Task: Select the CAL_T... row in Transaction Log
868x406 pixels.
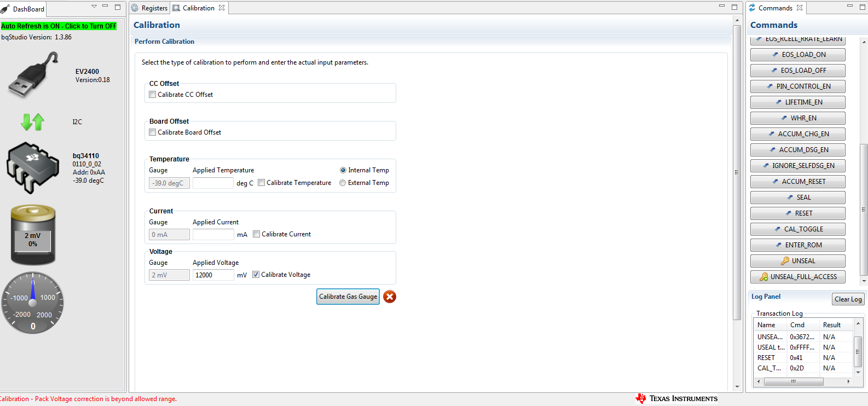Action: [x=803, y=368]
